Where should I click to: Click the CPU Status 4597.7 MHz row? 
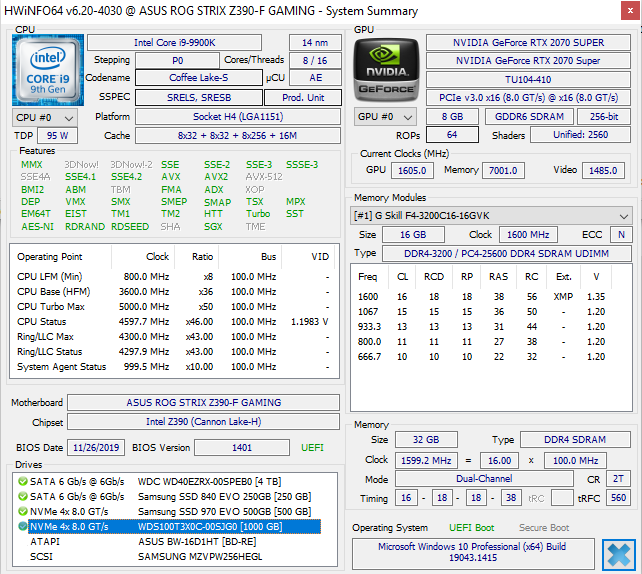click(x=174, y=322)
